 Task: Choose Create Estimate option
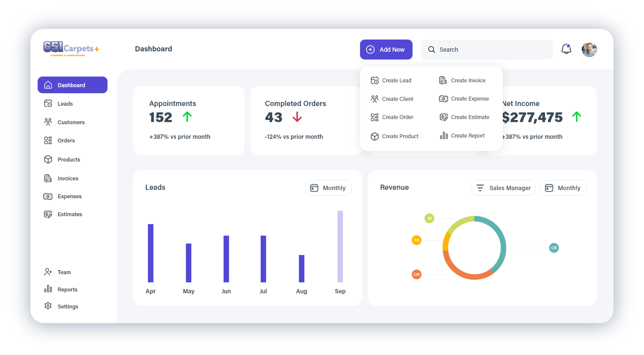[x=464, y=117]
